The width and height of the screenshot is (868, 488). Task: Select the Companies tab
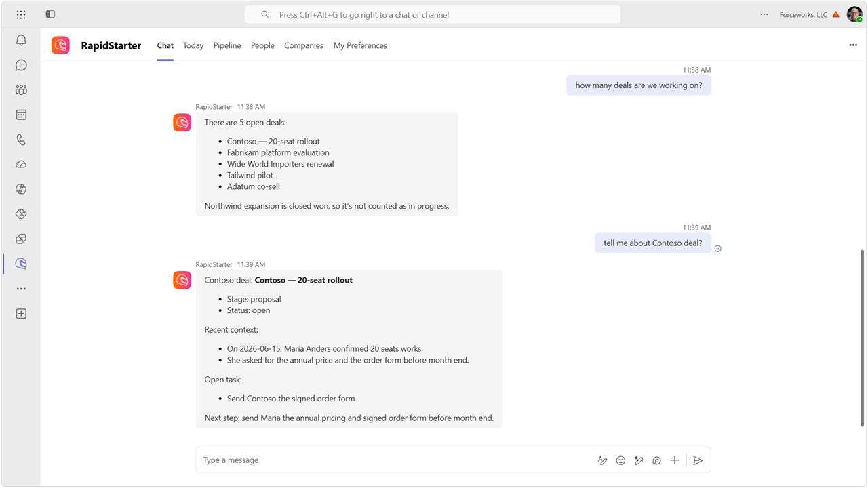point(304,45)
